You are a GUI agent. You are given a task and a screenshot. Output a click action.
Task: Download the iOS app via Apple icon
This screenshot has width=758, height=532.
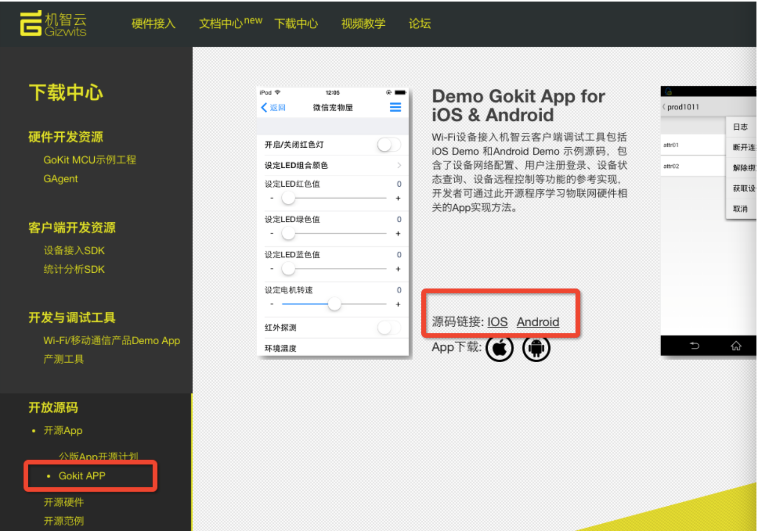point(499,348)
